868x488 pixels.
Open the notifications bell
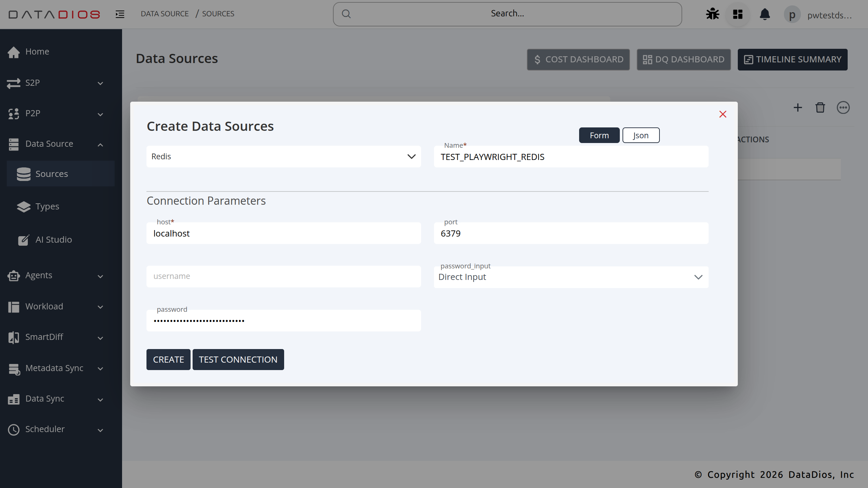coord(765,14)
